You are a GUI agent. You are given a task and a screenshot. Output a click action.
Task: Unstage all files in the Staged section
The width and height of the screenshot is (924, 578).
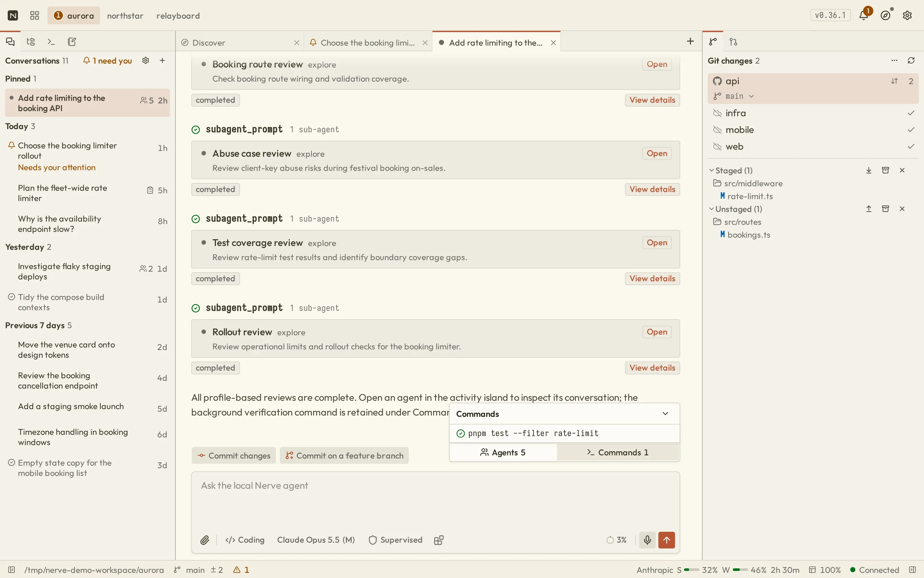click(868, 170)
